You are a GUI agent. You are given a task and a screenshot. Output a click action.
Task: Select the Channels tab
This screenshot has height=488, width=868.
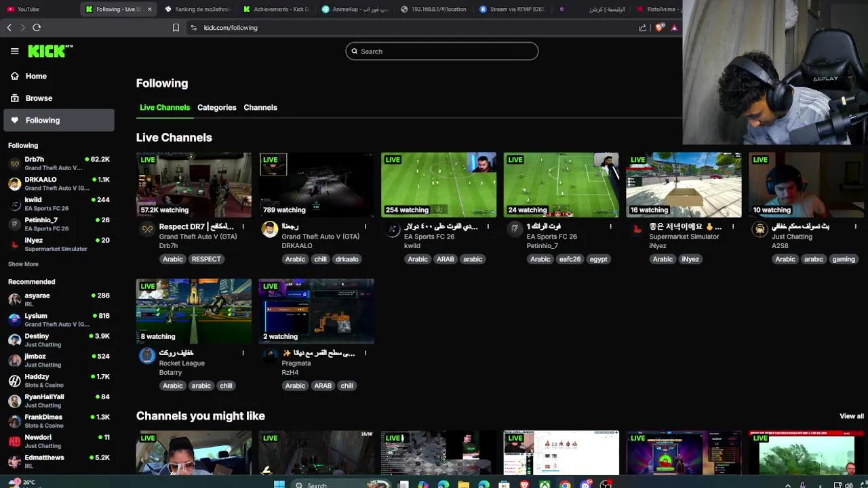pos(260,108)
